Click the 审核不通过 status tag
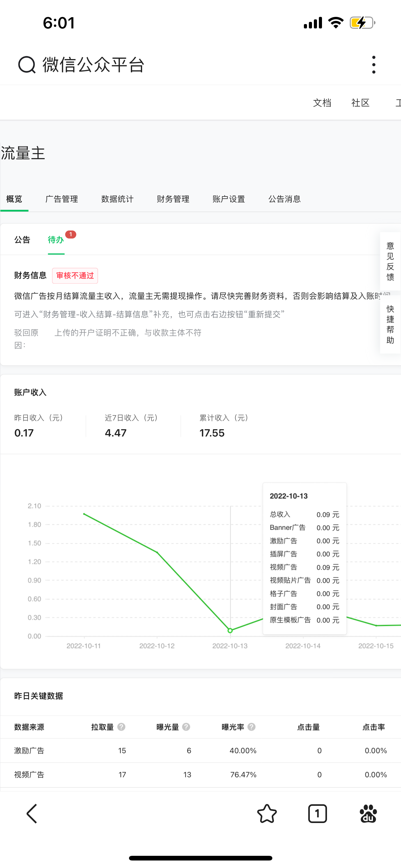This screenshot has width=401, height=868. point(75,276)
